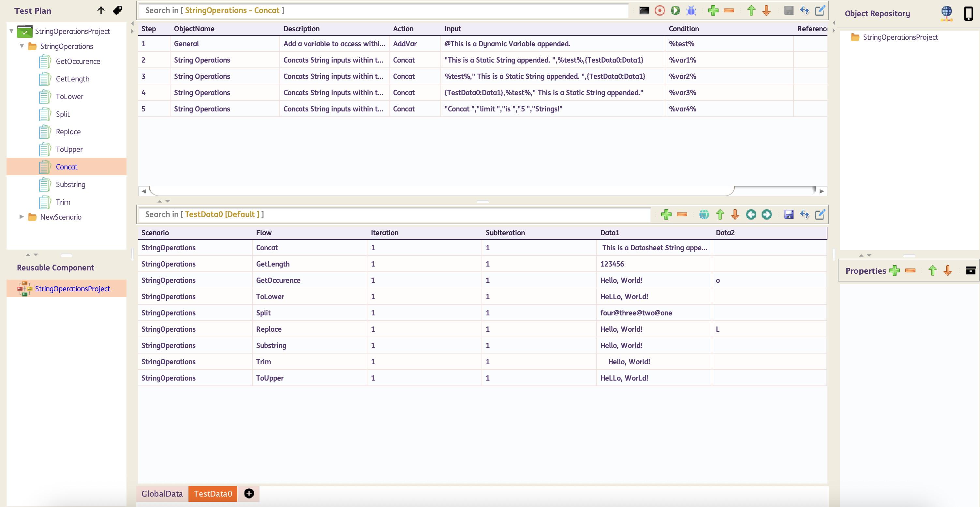Click the red record icon in test step toolbar
This screenshot has width=980, height=507.
coord(660,10)
